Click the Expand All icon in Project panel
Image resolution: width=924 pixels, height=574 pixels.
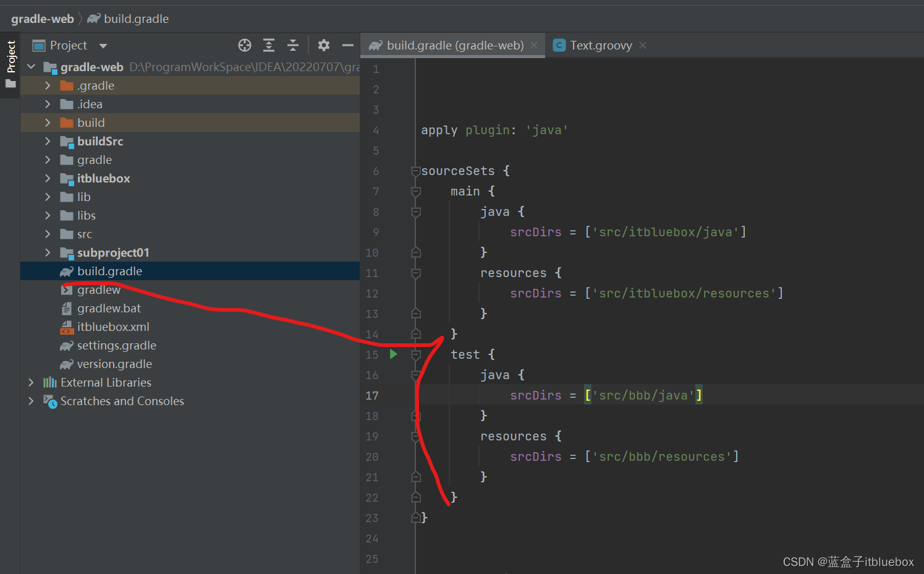269,45
